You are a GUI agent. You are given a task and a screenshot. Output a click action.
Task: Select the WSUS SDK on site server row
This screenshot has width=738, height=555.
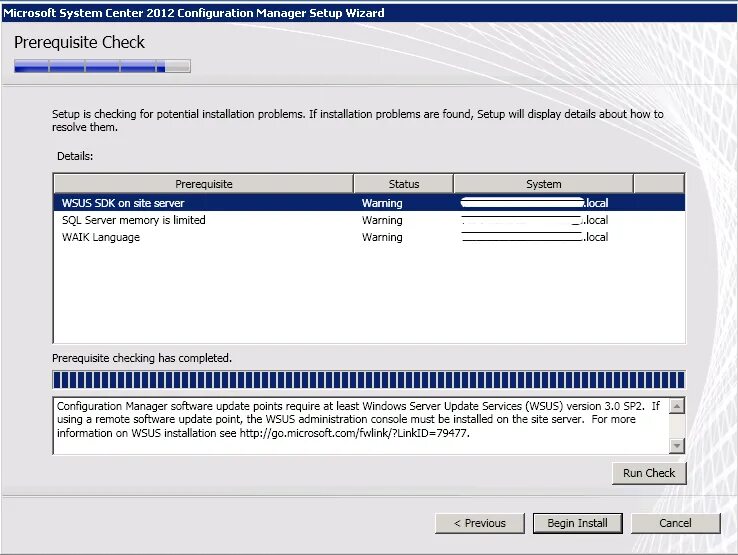click(369, 203)
